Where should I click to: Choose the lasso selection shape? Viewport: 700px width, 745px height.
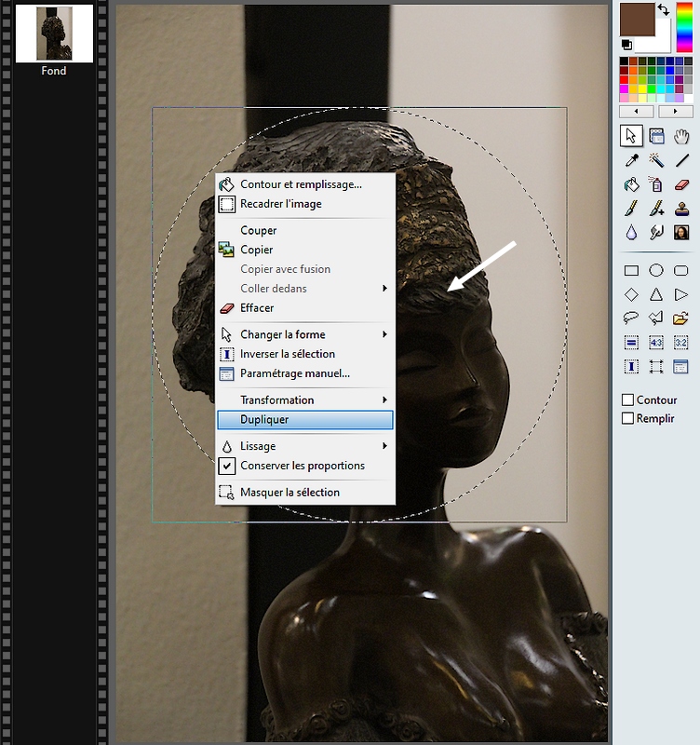point(631,318)
